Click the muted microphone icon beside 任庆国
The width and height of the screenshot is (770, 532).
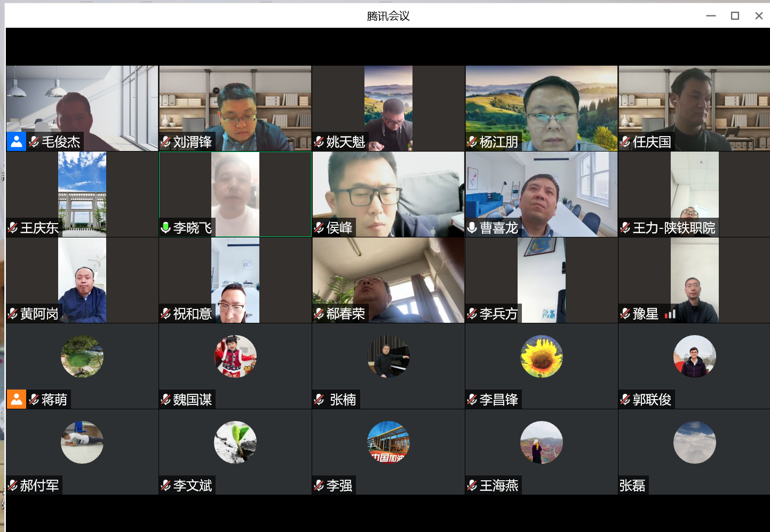625,142
